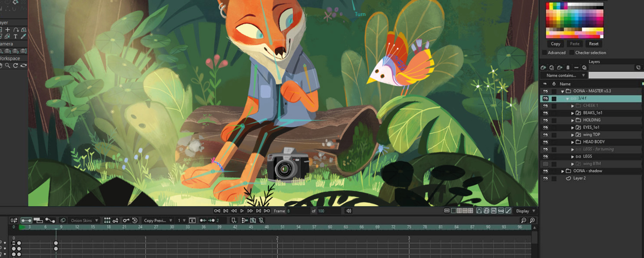644x258 pixels.
Task: Enable the Advanced checkbox
Action: click(x=544, y=53)
